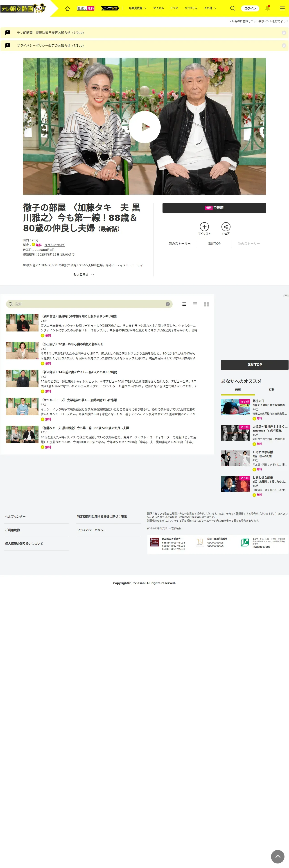Open the 誘拐の日 recommendation
This screenshot has width=289, height=868.
tap(255, 409)
